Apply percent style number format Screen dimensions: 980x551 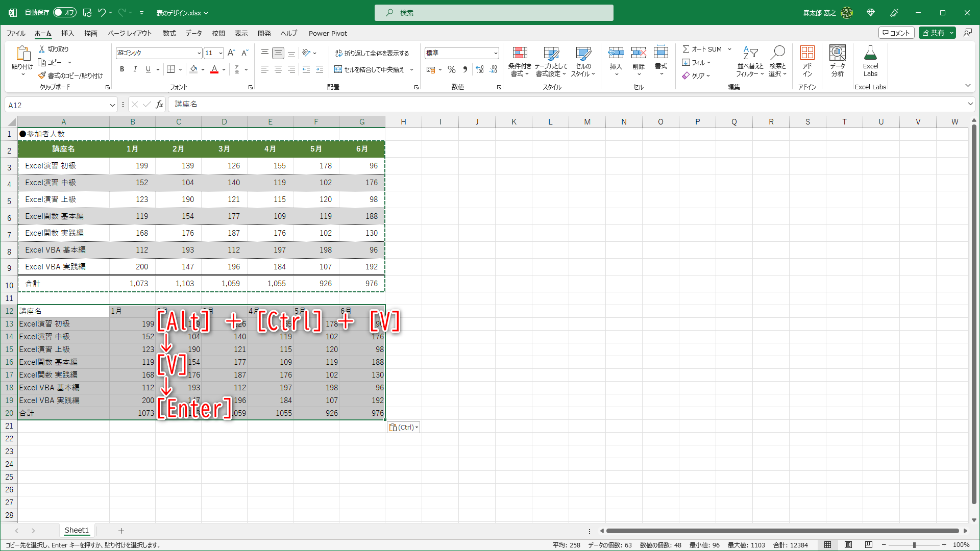tap(451, 69)
